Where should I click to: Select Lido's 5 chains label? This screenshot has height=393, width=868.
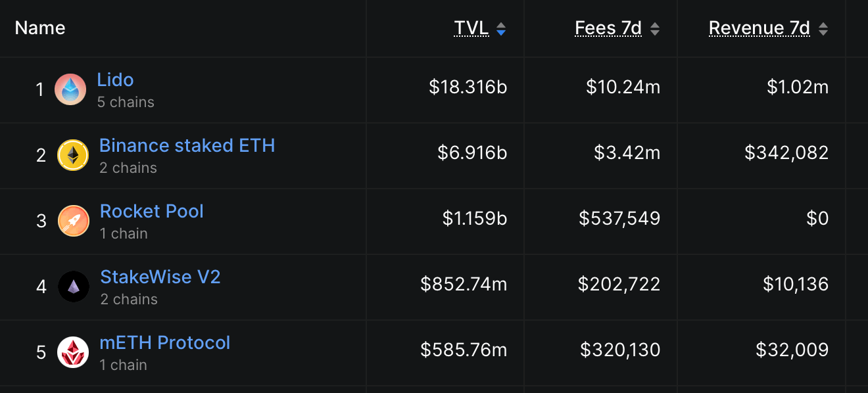[x=126, y=102]
